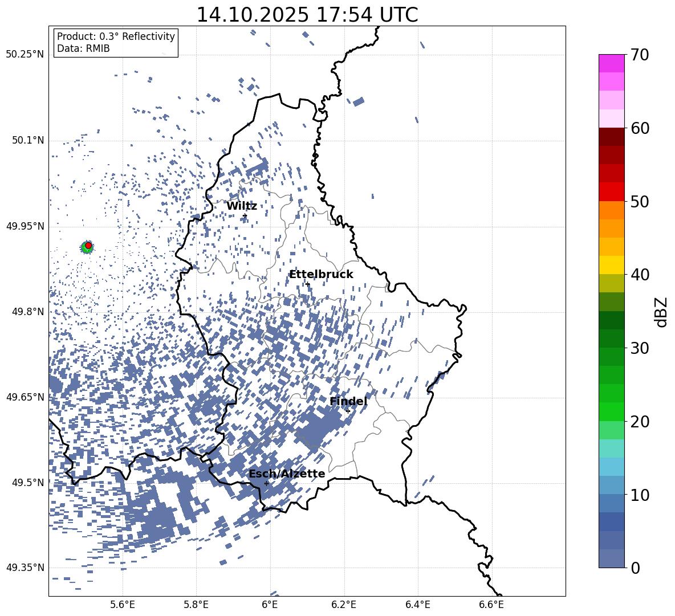
Task: Click the red radar site dot
Action: coord(88,245)
